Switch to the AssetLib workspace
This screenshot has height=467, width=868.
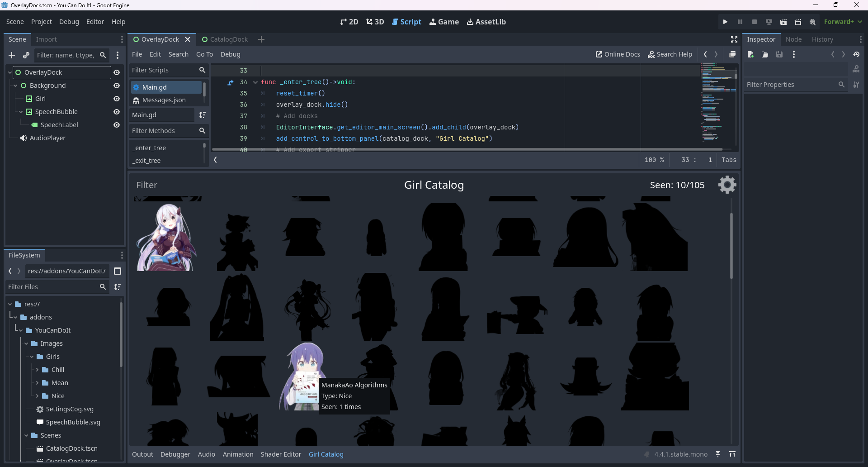click(486, 22)
